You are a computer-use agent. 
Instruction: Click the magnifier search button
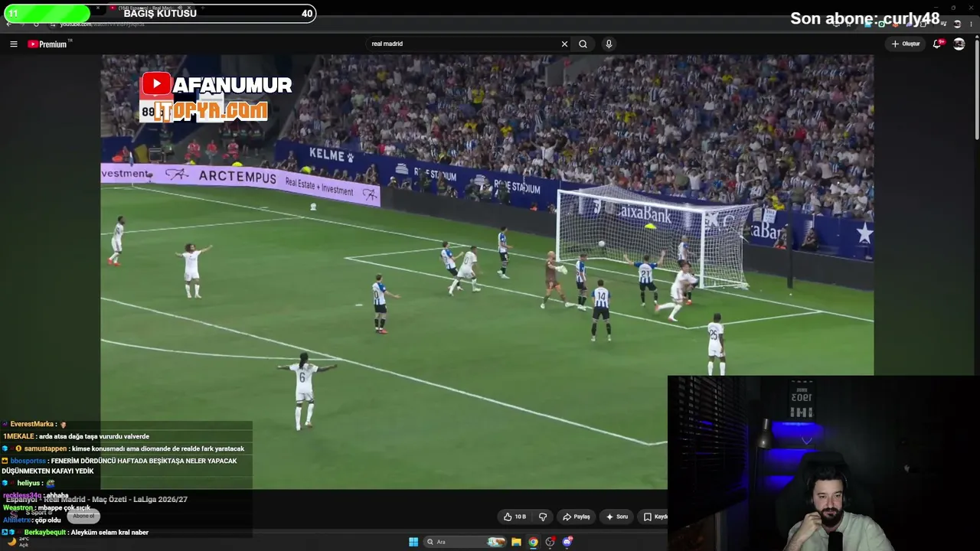coord(583,44)
